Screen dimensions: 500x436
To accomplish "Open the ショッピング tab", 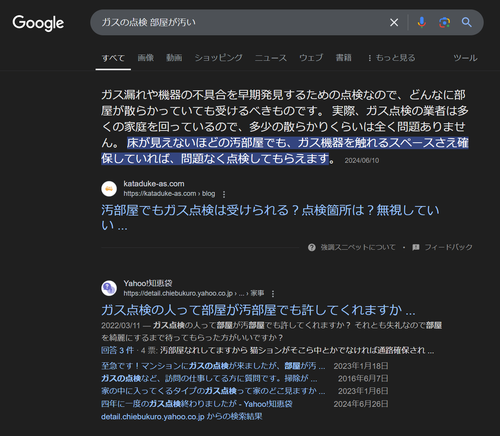I will pos(218,58).
